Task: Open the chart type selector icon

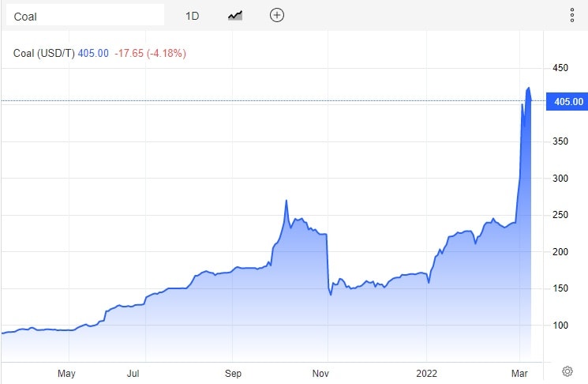Action: pyautogui.click(x=235, y=15)
